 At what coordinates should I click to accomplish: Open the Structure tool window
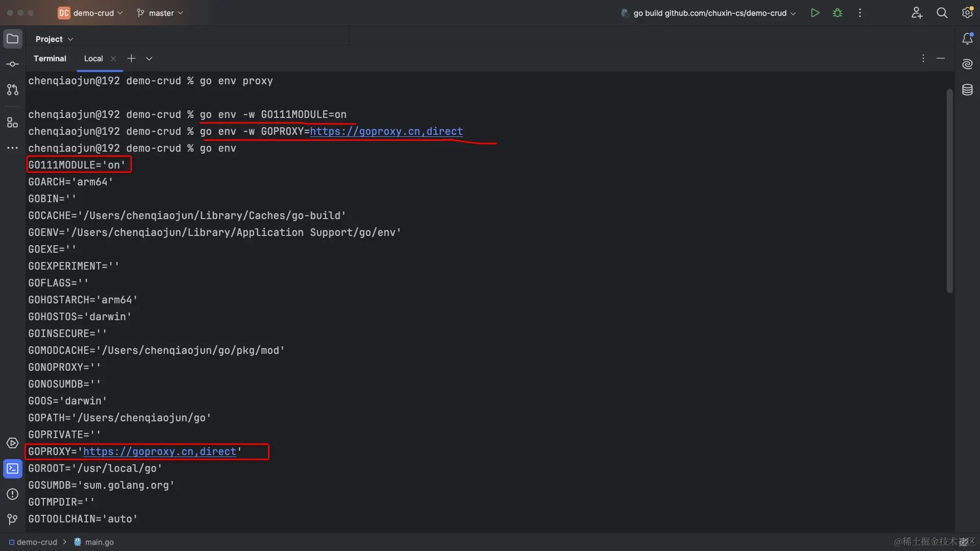[x=13, y=123]
